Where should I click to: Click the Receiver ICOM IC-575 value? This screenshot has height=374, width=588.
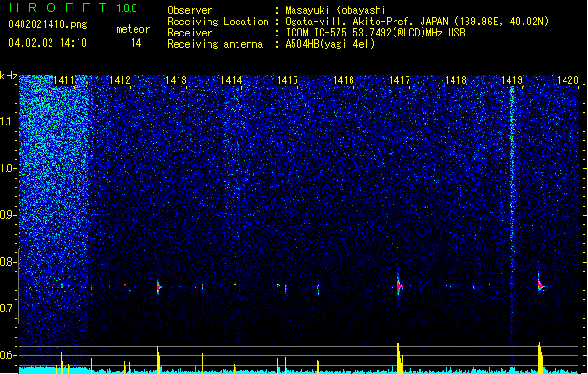[376, 33]
